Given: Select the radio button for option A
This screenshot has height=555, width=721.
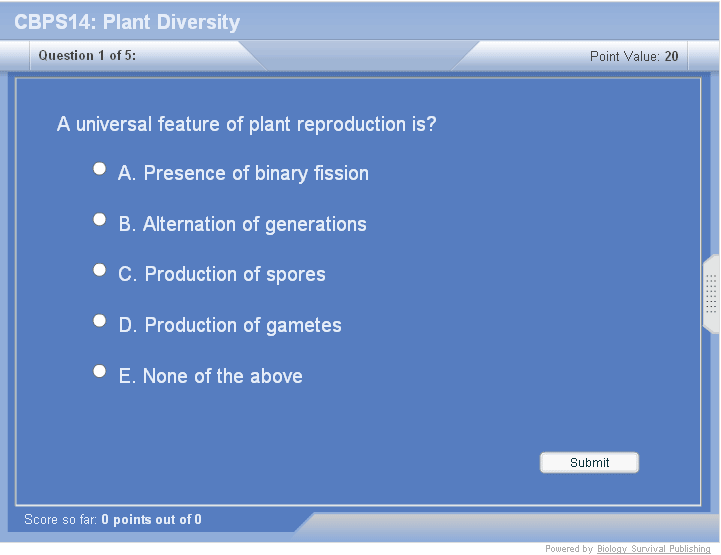Looking at the screenshot, I should 99,169.
